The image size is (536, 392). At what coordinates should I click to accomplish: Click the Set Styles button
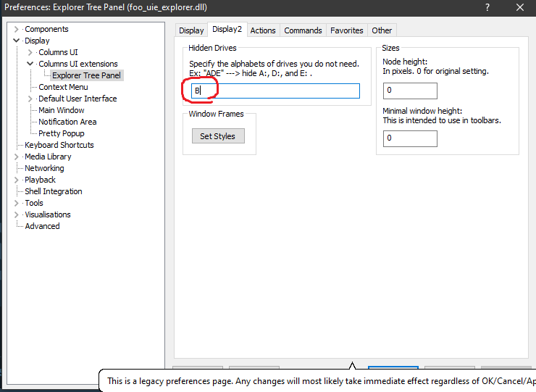coord(218,136)
